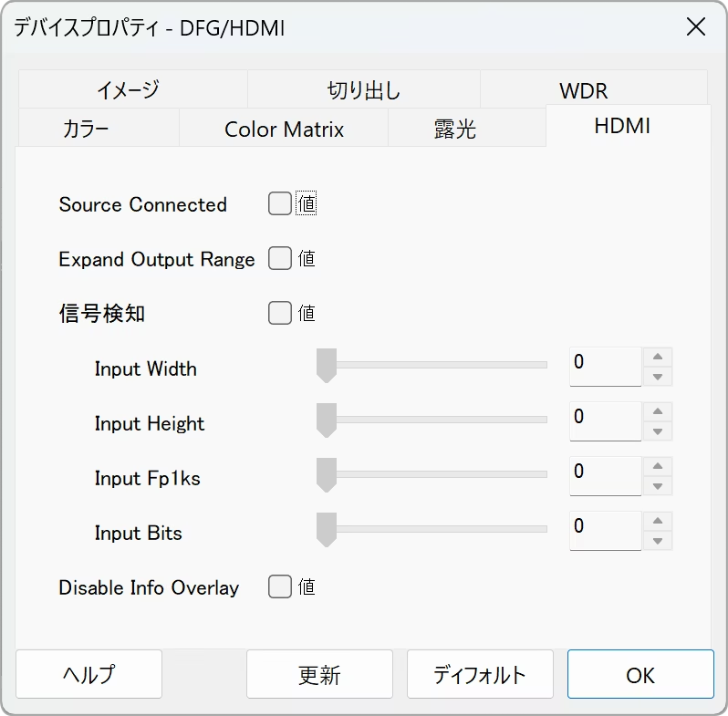
Task: Open the 切り出し tab
Action: pos(363,91)
